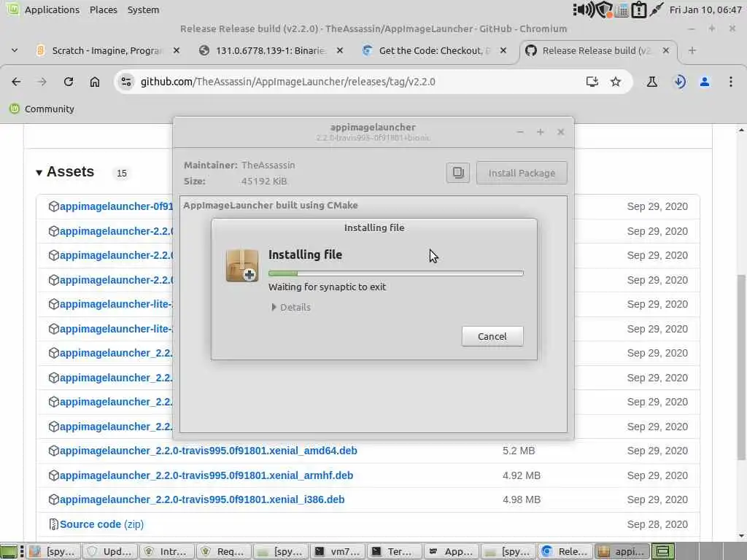
Task: Bookmark this page with the star icon
Action: tap(616, 82)
